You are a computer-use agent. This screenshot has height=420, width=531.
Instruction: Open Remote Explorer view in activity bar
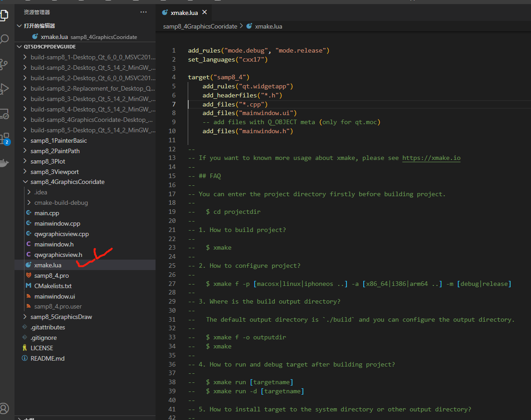[x=4, y=114]
